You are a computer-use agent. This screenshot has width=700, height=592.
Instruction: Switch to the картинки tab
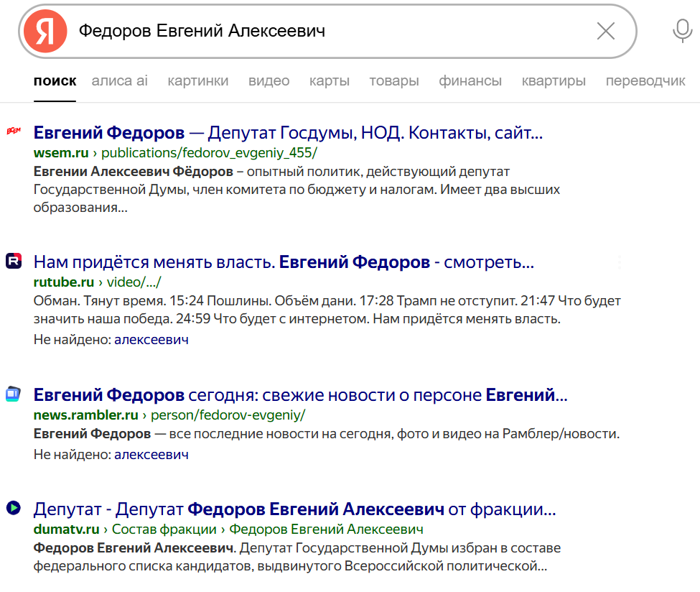pyautogui.click(x=198, y=81)
